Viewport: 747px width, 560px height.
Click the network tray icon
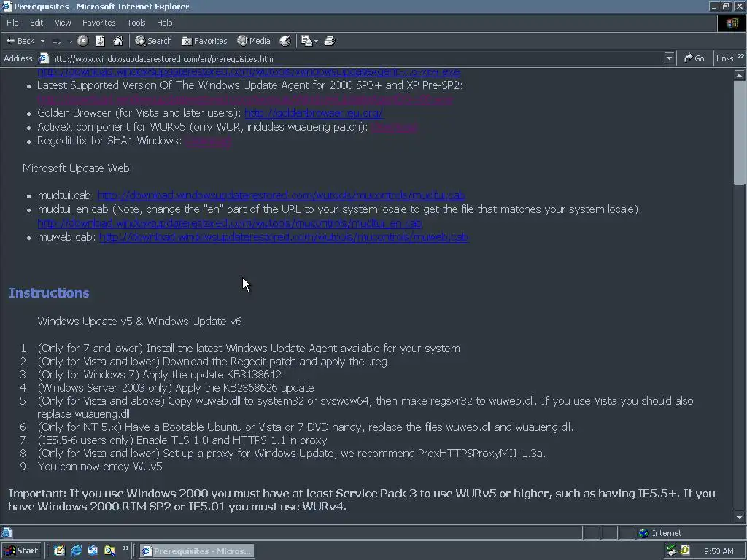point(672,551)
